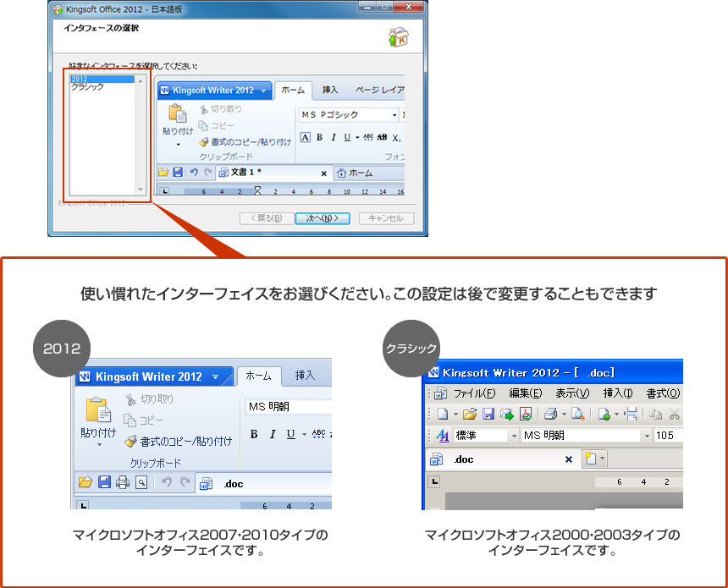Click 書式のコピー/貼り付け brush in 2012 sample
This screenshot has width=728, height=588.
click(x=131, y=441)
